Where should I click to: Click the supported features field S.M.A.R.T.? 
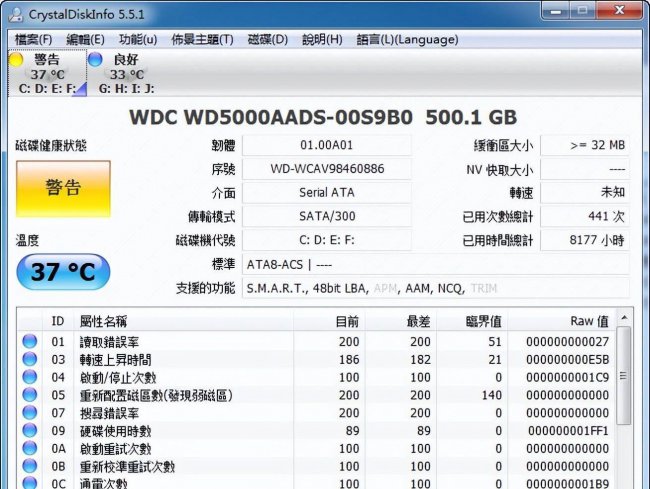point(436,288)
